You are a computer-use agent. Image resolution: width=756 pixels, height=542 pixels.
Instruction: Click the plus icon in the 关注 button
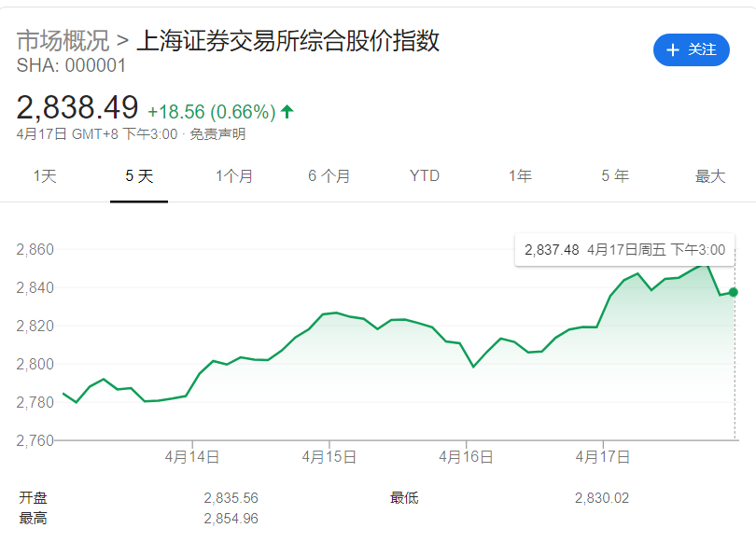pos(672,50)
